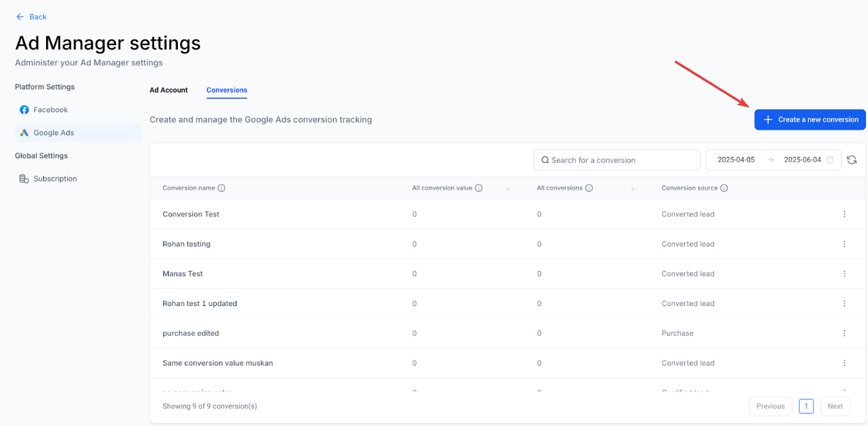Sort by All conversion value arrow

[x=508, y=188]
